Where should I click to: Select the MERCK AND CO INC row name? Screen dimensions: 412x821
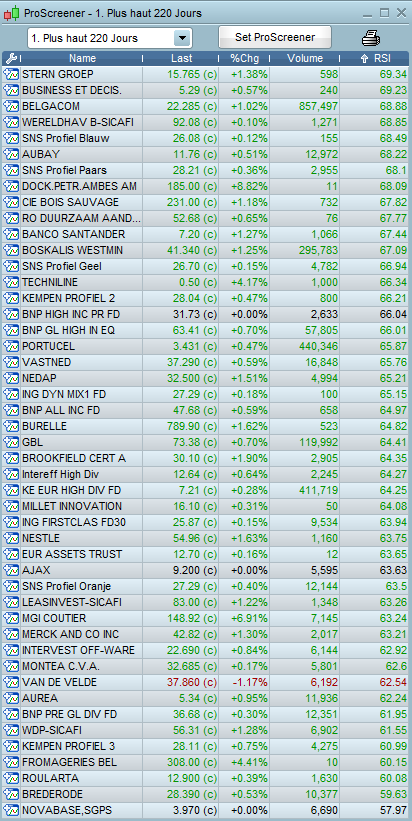click(71, 635)
